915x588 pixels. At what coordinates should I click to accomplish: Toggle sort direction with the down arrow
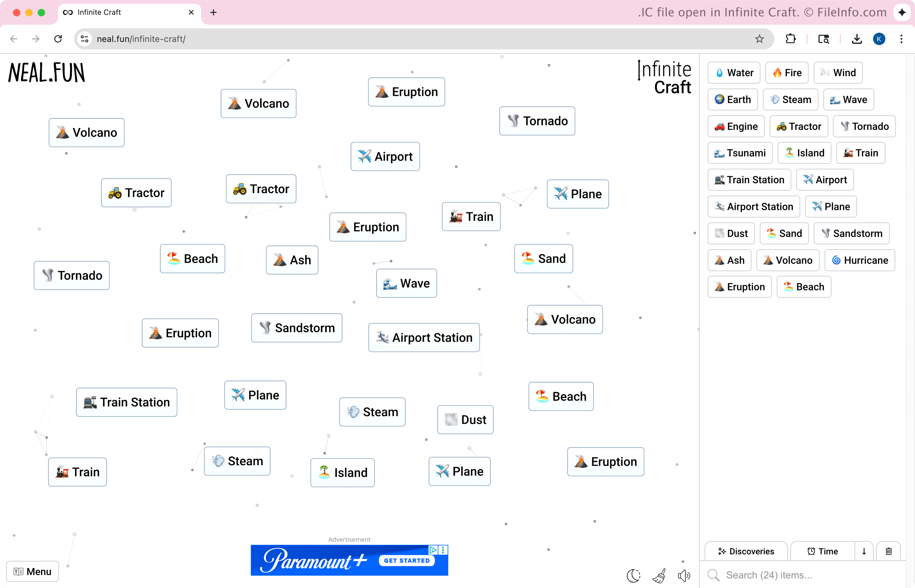[x=864, y=551]
